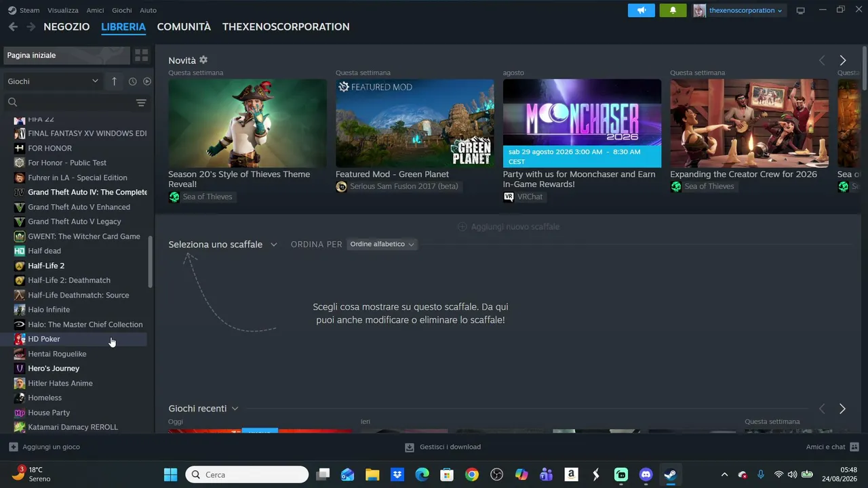868x488 pixels.
Task: Select Hero's Journey in the list
Action: click(81, 369)
